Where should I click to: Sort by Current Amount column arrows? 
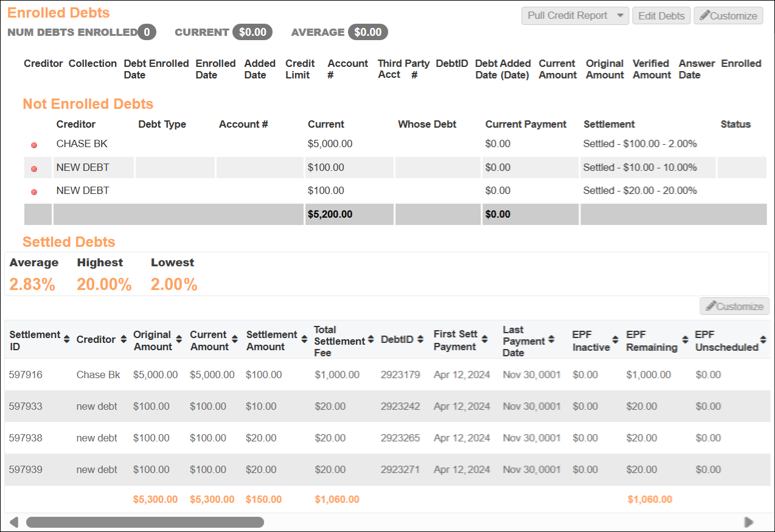coord(236,340)
